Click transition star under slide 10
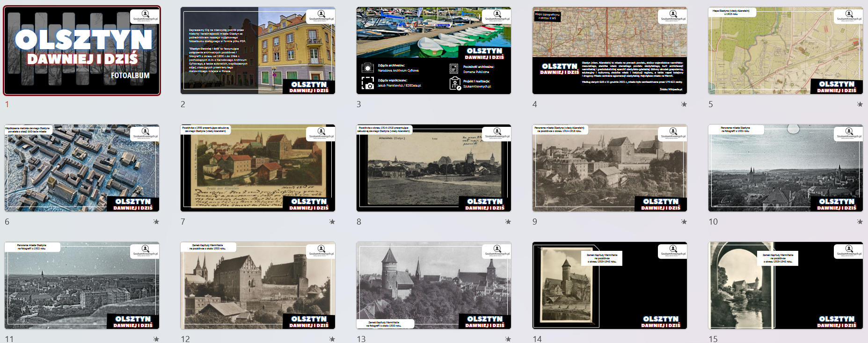Viewport: 868px width, 343px height. pyautogui.click(x=860, y=222)
